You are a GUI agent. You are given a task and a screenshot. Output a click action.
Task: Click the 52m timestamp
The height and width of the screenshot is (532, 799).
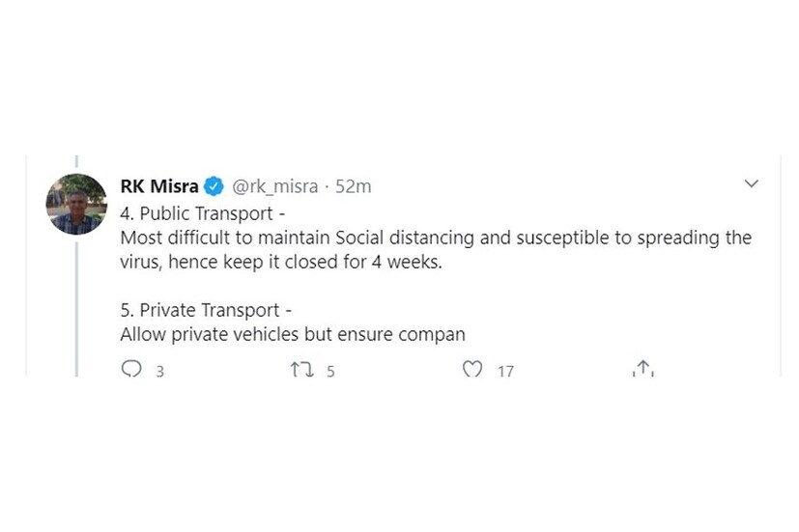click(354, 186)
